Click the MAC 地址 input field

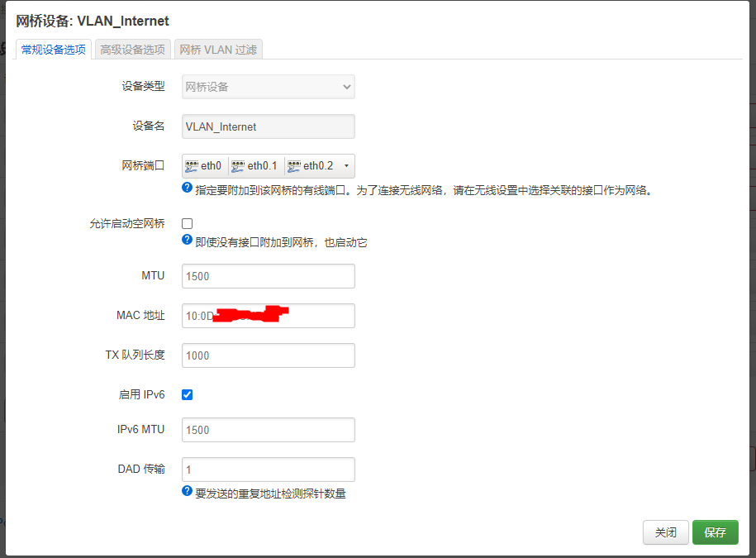(x=268, y=316)
